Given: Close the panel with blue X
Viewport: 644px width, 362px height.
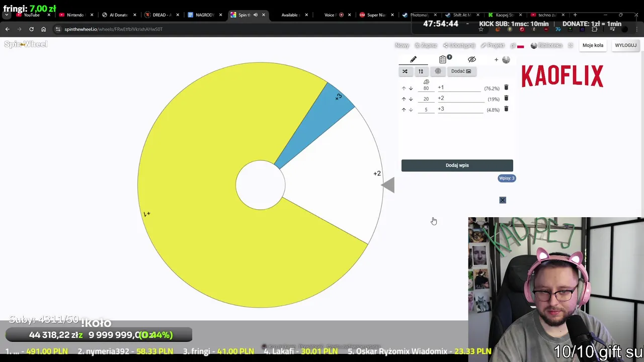Looking at the screenshot, I should click(x=503, y=200).
